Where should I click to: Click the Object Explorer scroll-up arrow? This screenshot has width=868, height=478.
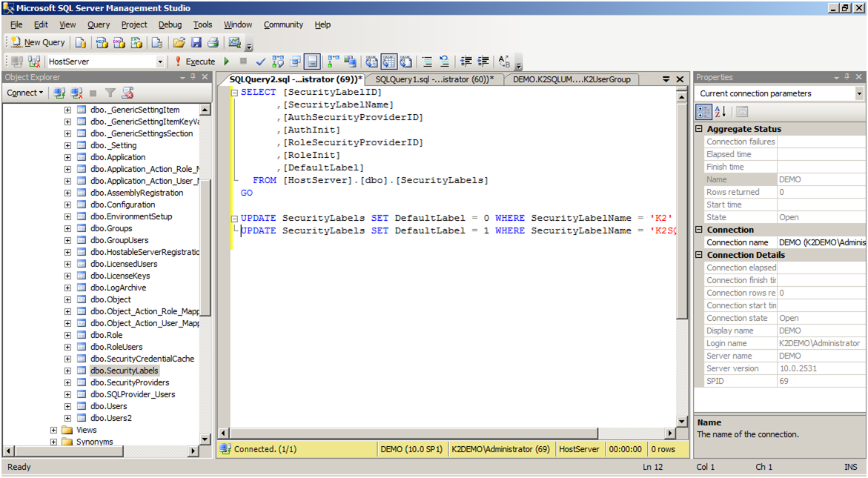(205, 110)
